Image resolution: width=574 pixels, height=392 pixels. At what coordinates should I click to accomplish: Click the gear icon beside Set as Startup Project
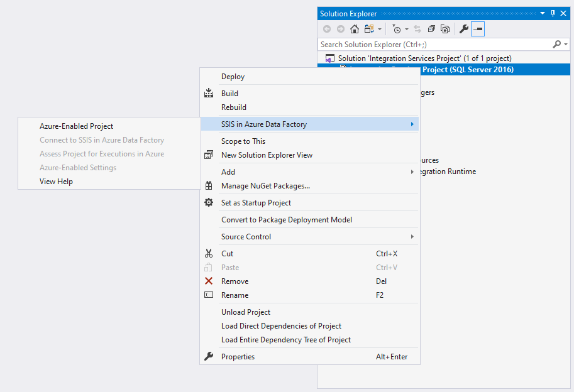coord(209,202)
